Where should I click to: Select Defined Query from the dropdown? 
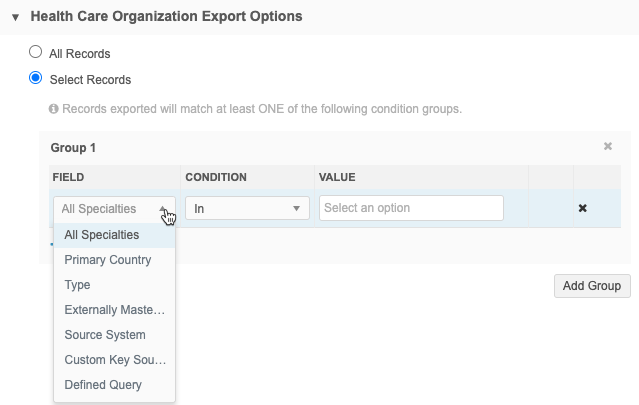click(103, 385)
